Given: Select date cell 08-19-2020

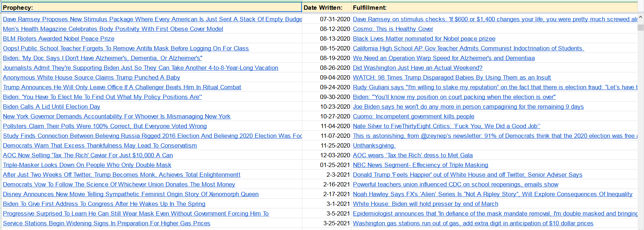Looking at the screenshot, I should click(326, 58).
